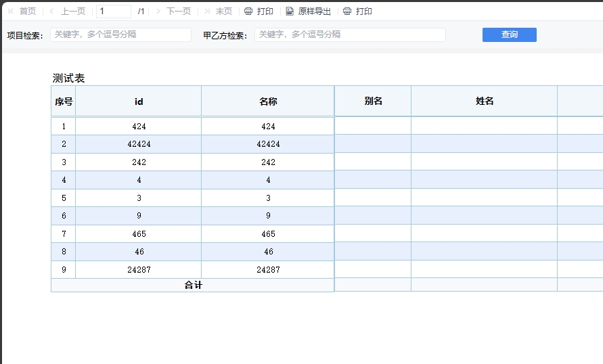Select the id column header
603x364 pixels.
click(139, 101)
